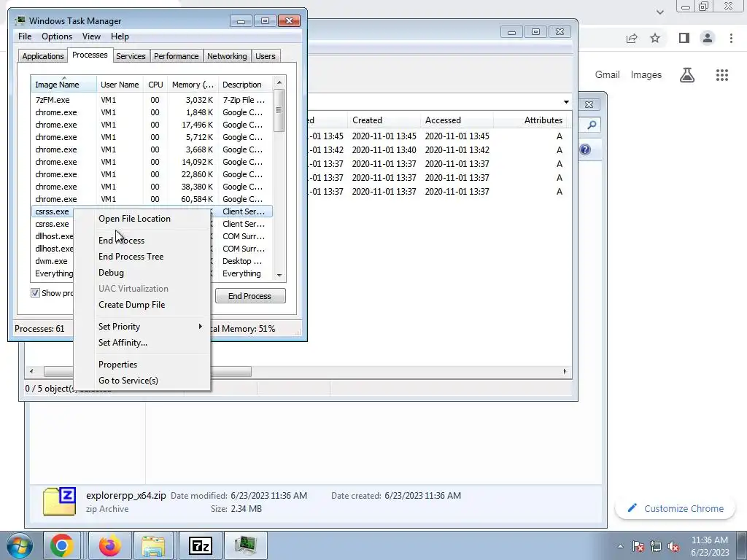The image size is (747, 560).
Task: Click Task Manager title bar icon
Action: (x=20, y=21)
